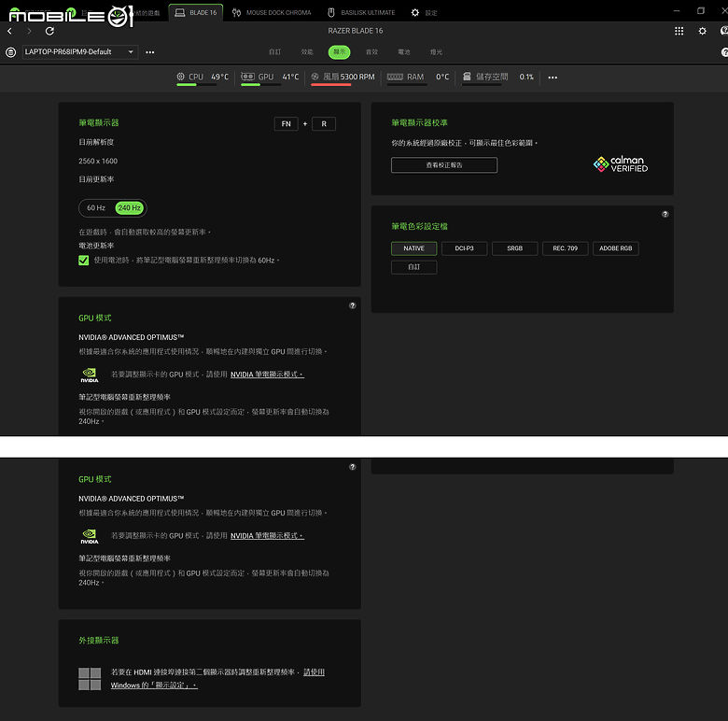
Task: Open more options in the stats bar
Action: [553, 78]
